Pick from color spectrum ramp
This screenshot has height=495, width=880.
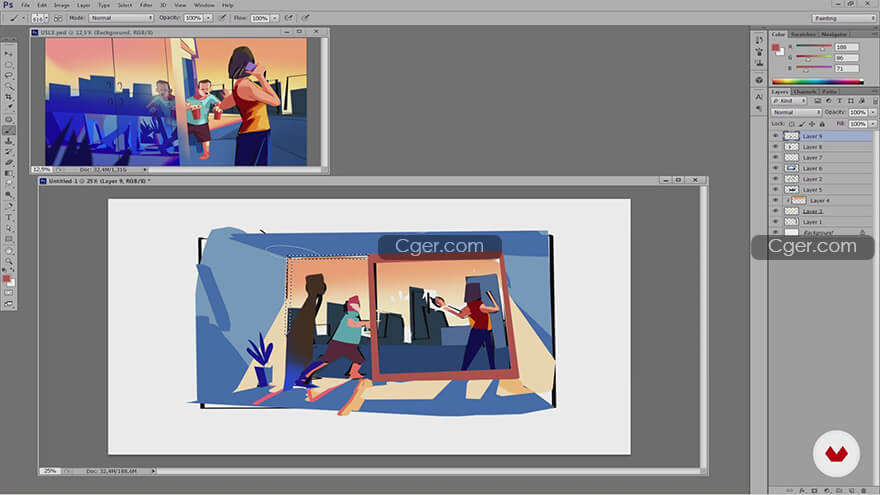point(818,81)
